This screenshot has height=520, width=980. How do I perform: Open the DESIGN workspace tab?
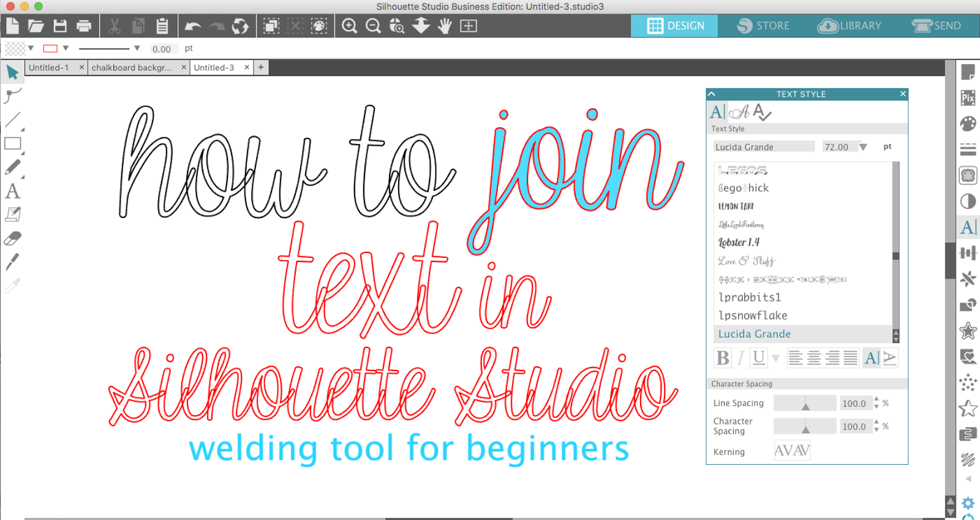(674, 26)
